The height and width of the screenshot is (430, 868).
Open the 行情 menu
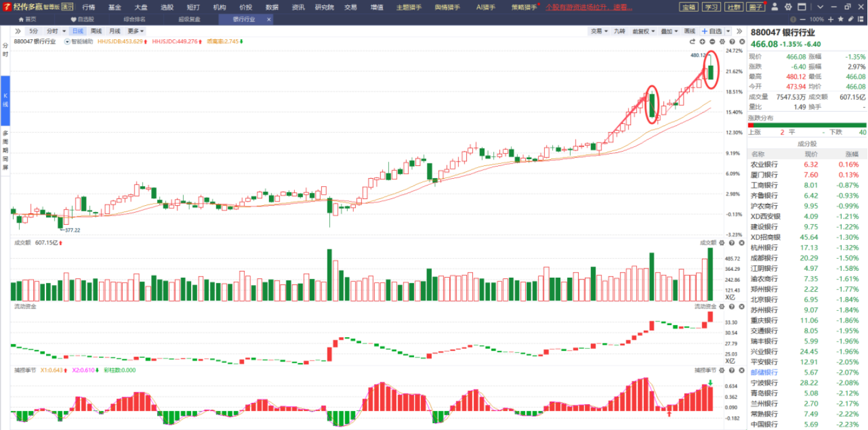point(88,7)
